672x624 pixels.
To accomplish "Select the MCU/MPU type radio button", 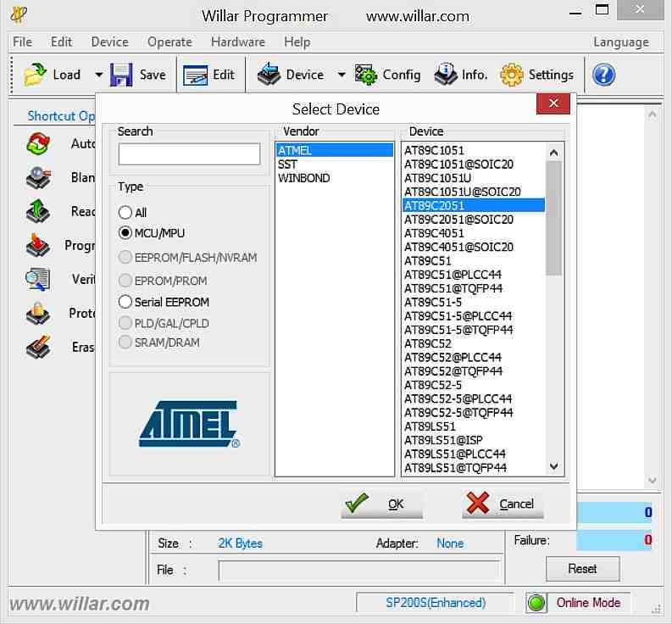I will [x=125, y=233].
